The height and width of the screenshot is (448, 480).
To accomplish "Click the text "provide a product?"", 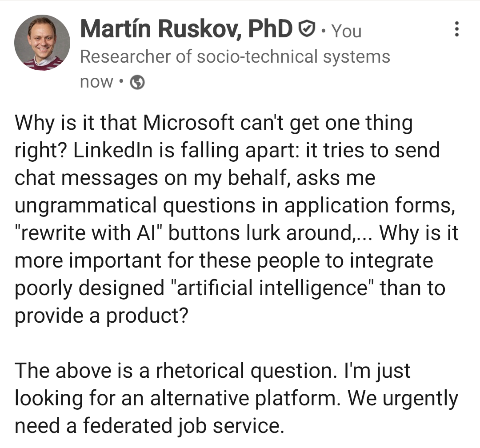I will 102,316.
